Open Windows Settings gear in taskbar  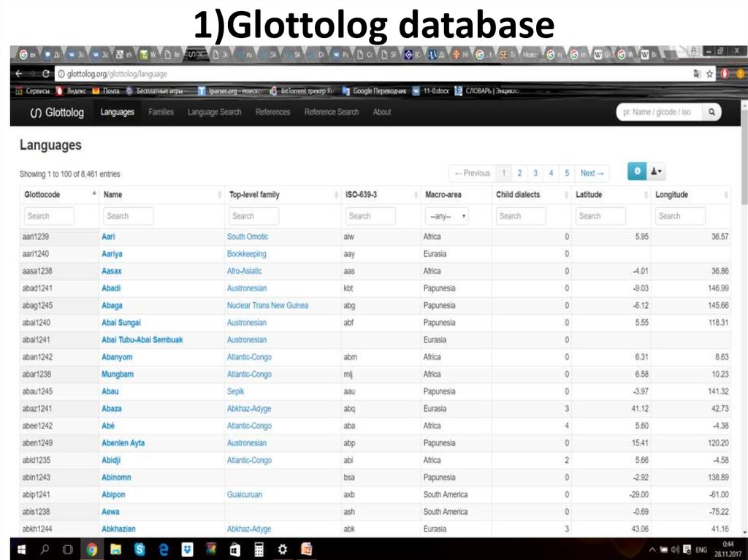pos(282,549)
